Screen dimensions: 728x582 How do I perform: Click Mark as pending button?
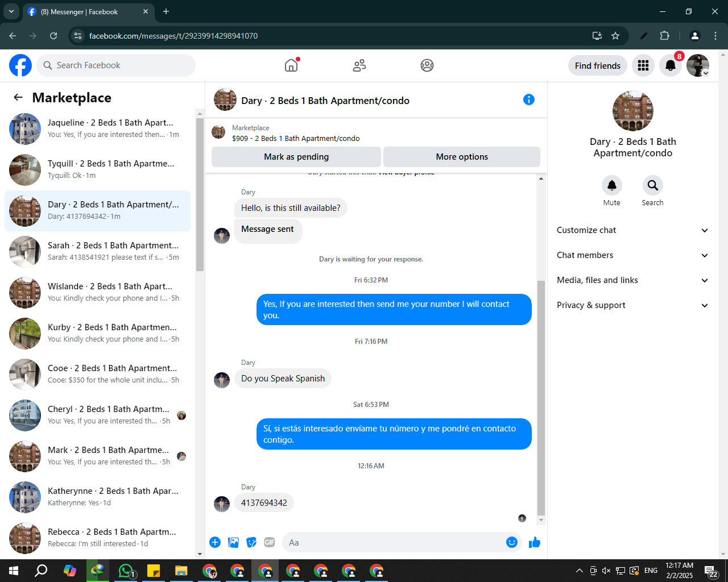pyautogui.click(x=296, y=157)
